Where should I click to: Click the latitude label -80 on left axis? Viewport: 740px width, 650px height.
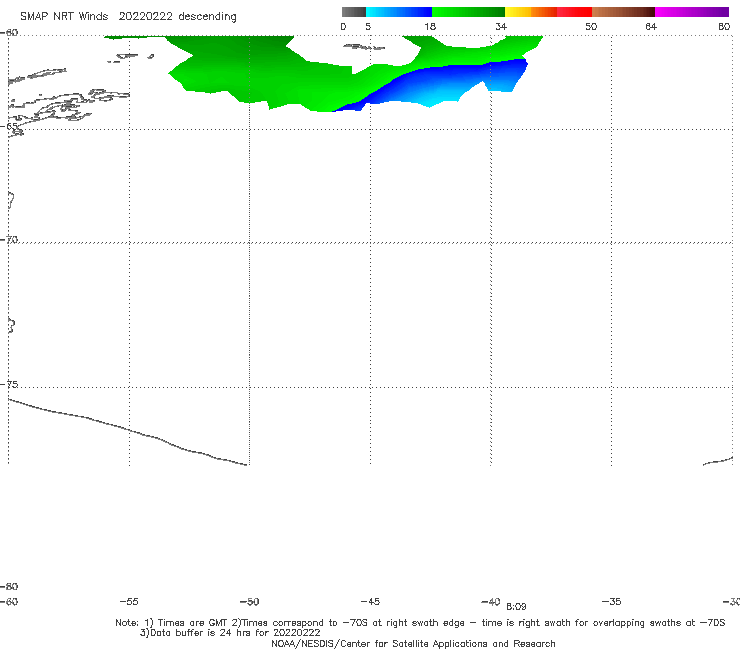[x=9, y=586]
